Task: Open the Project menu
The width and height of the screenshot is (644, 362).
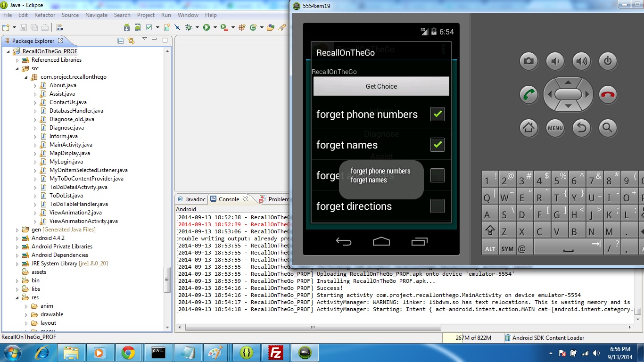Action: (146, 15)
